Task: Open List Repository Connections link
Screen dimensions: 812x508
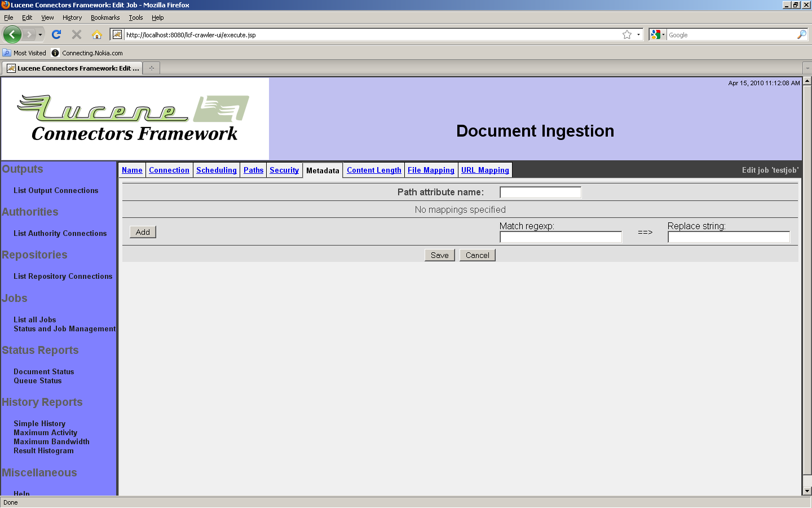Action: click(63, 276)
